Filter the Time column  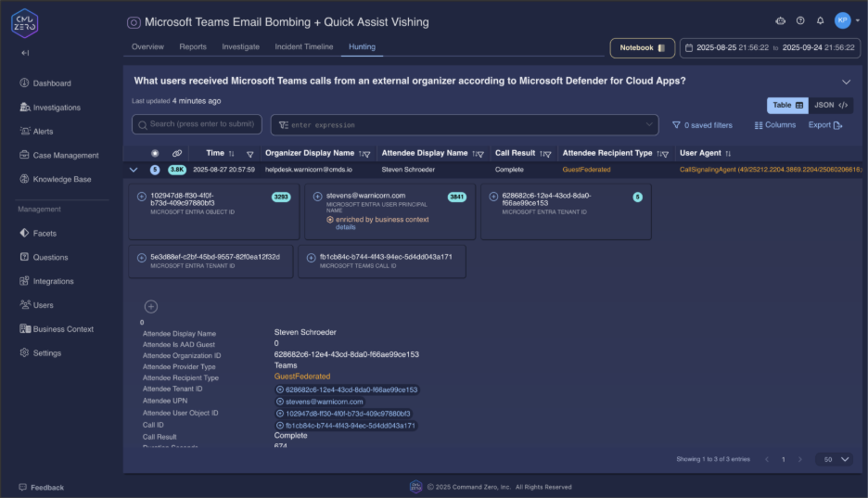(x=250, y=154)
